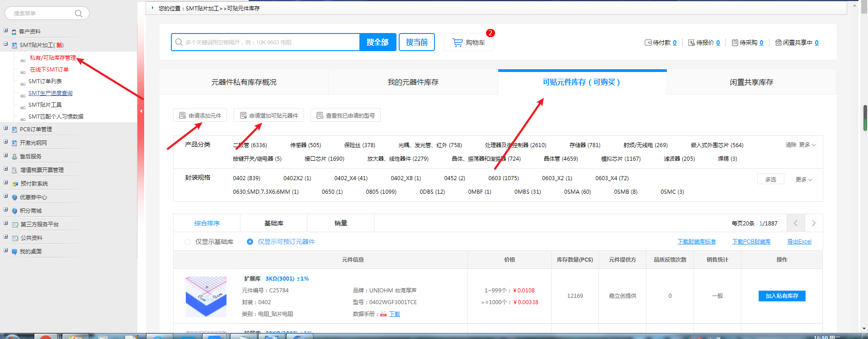Image resolution: width=868 pixels, height=339 pixels.
Task: Select 仅显示可预订元器件 radio option
Action: click(x=250, y=242)
